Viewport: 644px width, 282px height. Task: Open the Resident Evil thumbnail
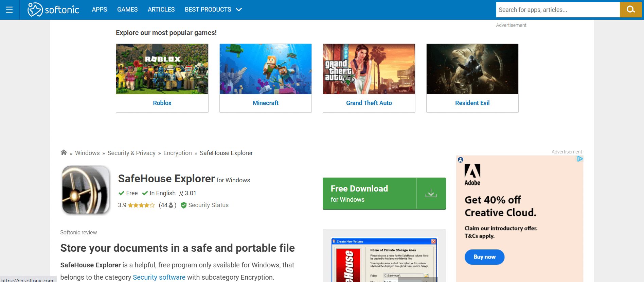tap(472, 69)
